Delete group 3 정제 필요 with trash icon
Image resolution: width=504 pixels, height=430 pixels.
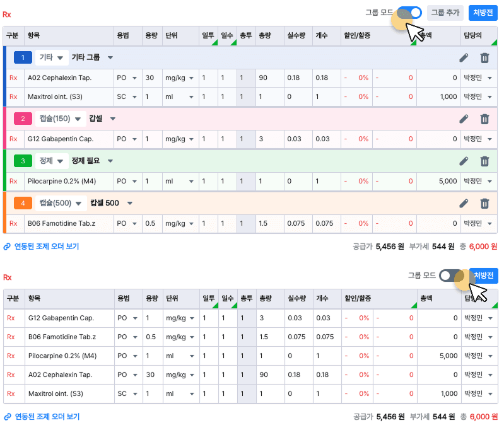(484, 161)
